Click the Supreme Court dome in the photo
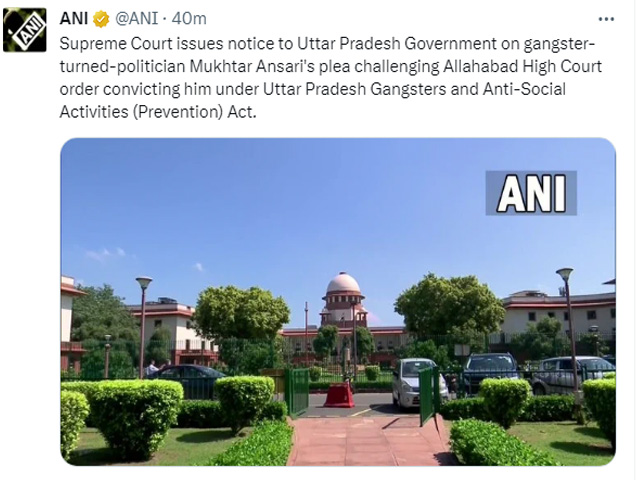640x480 pixels. [343, 286]
